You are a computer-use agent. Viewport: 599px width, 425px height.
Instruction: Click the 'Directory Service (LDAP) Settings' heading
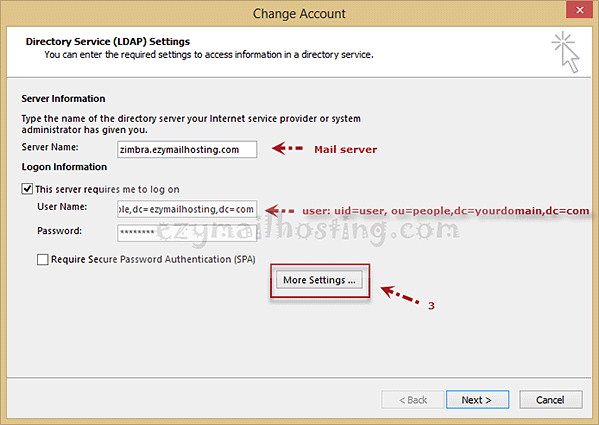108,41
